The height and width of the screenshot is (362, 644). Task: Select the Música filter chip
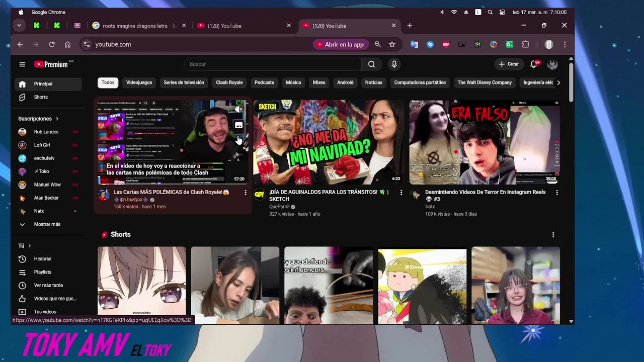(x=293, y=82)
